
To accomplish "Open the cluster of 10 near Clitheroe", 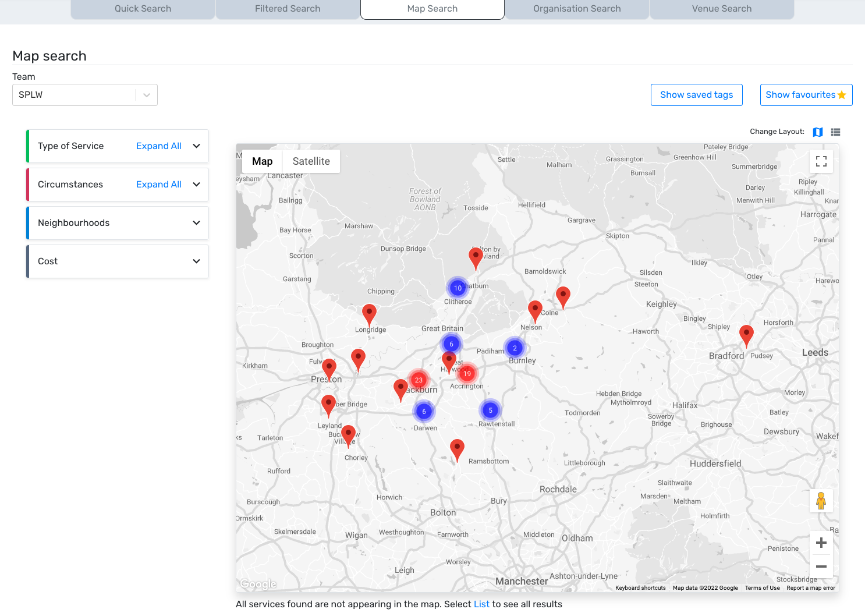I will pyautogui.click(x=458, y=288).
